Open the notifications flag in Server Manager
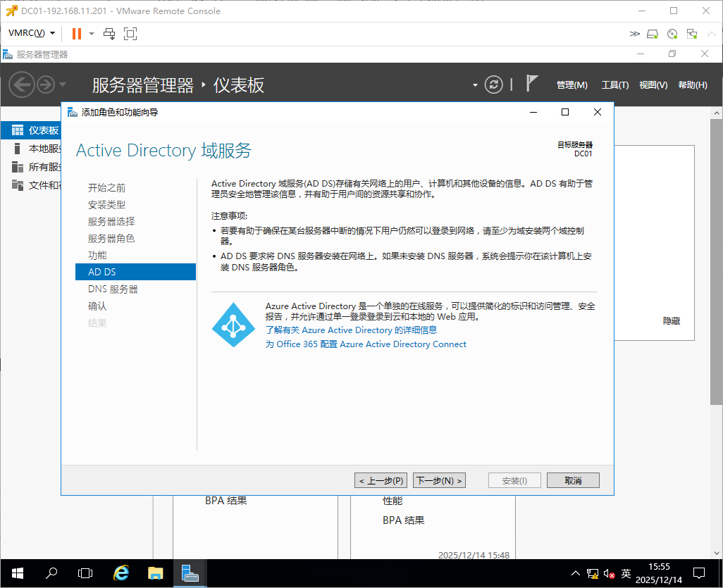This screenshot has height=588, width=723. click(531, 84)
